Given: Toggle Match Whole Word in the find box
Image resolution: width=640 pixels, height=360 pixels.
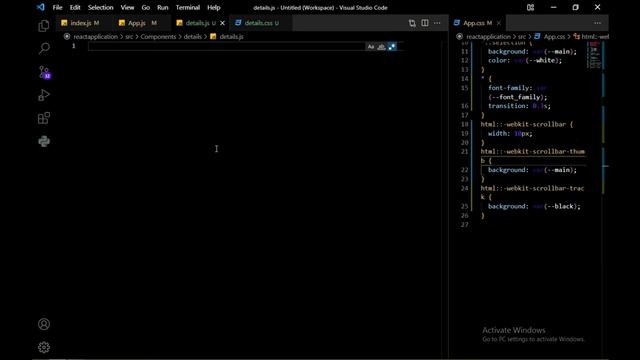Looking at the screenshot, I should [381, 47].
